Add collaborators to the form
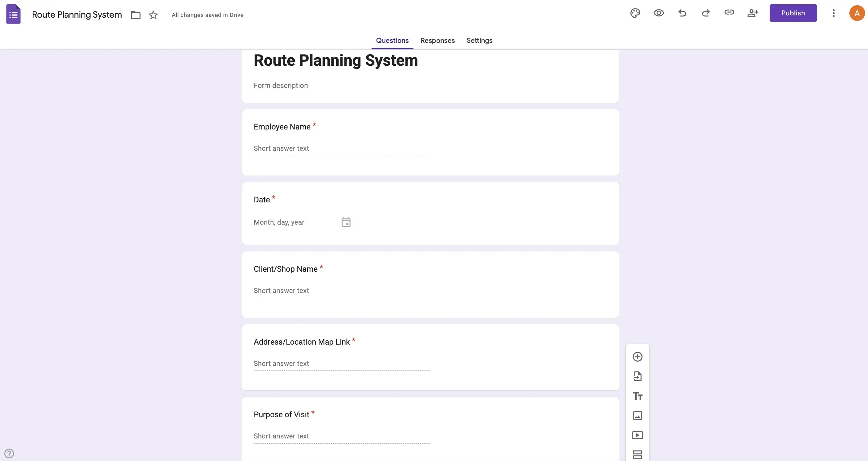 753,13
